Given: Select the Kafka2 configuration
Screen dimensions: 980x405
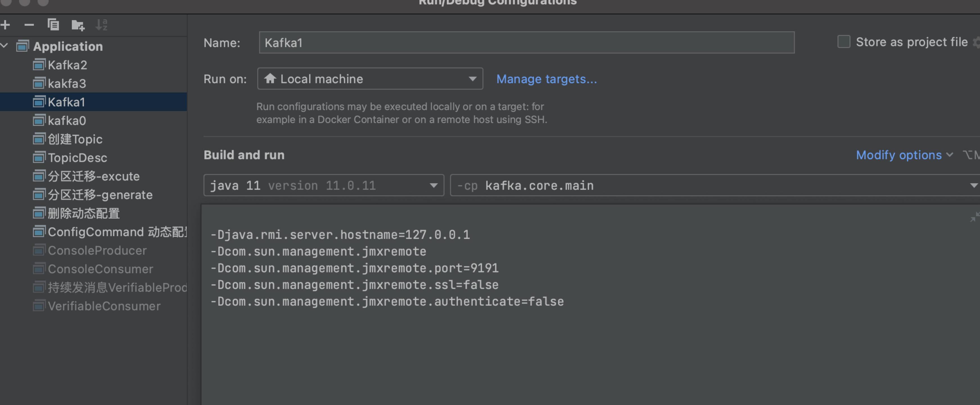Looking at the screenshot, I should pos(67,65).
